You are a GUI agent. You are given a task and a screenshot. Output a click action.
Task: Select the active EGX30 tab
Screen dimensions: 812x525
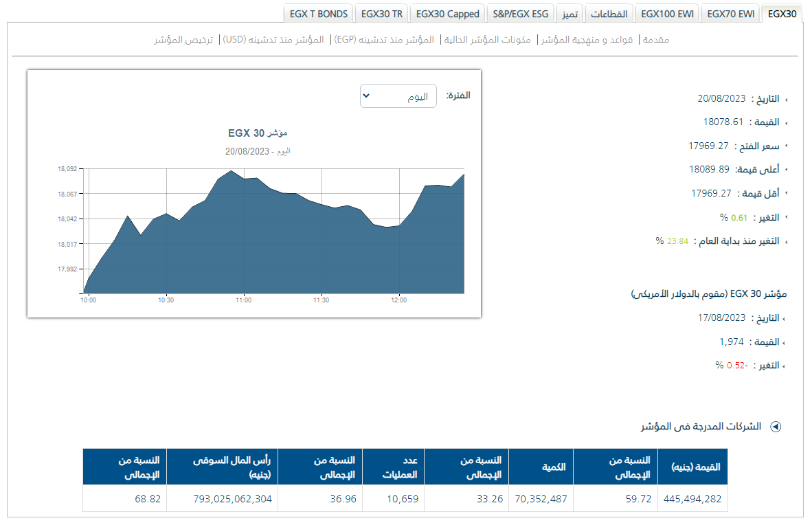782,14
